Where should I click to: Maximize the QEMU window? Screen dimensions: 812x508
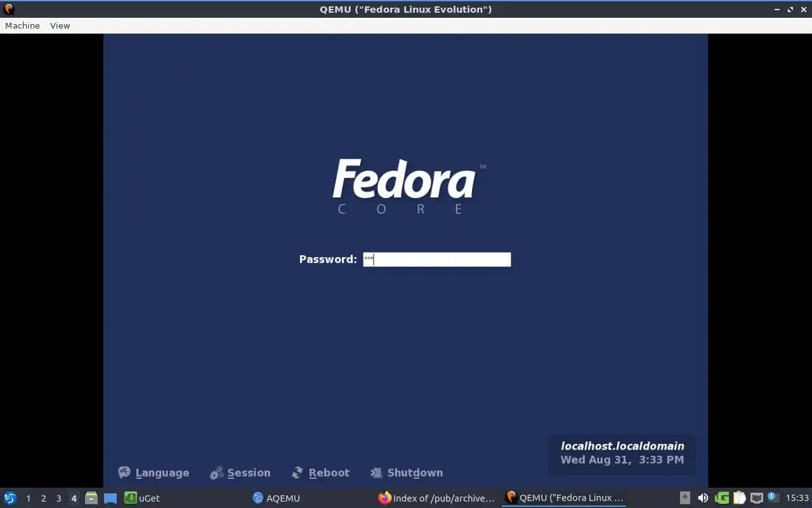click(790, 9)
